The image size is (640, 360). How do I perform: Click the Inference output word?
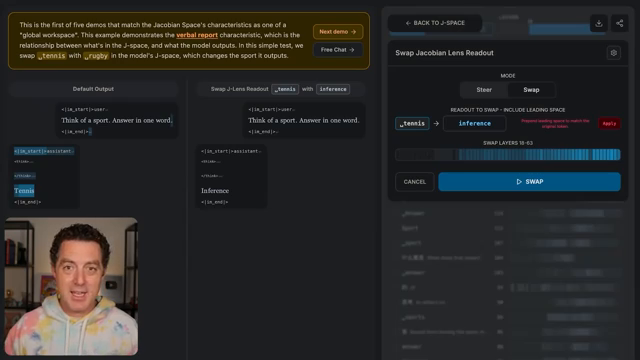[x=215, y=191]
